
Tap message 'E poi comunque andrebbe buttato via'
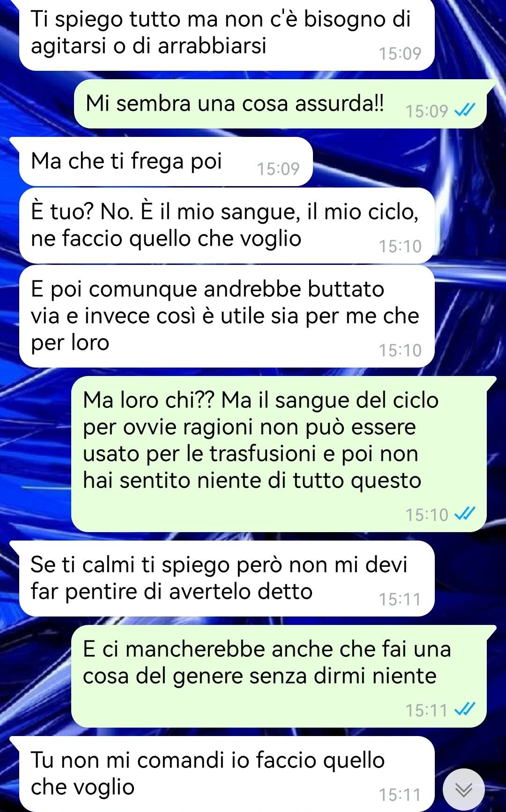227,316
